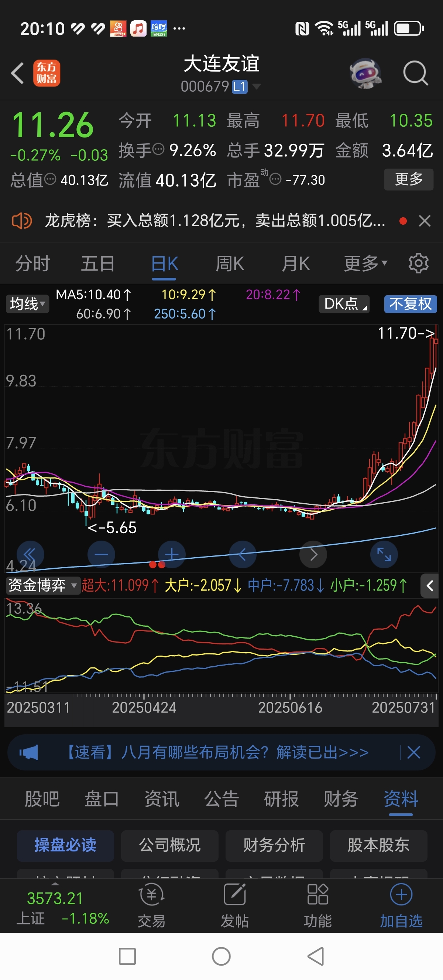Open the 研报 tab

281,799
